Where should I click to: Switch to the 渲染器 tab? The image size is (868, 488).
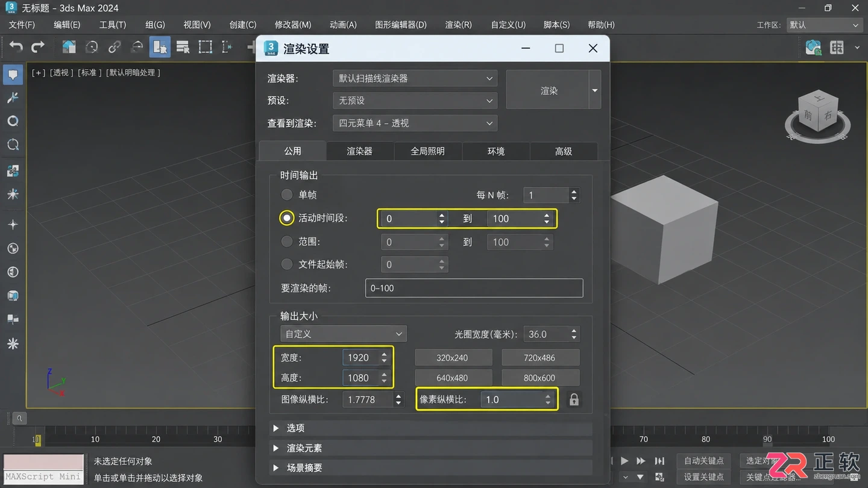[x=360, y=151]
